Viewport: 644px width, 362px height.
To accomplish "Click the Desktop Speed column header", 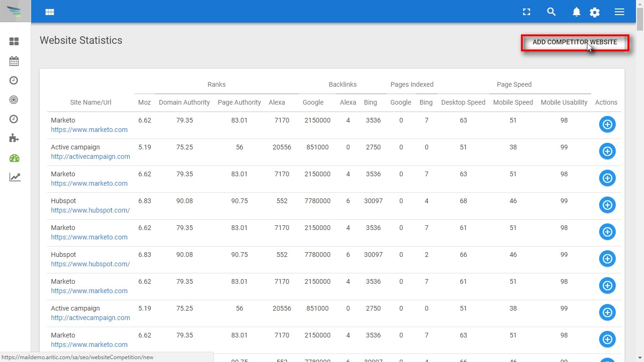I will click(x=463, y=102).
